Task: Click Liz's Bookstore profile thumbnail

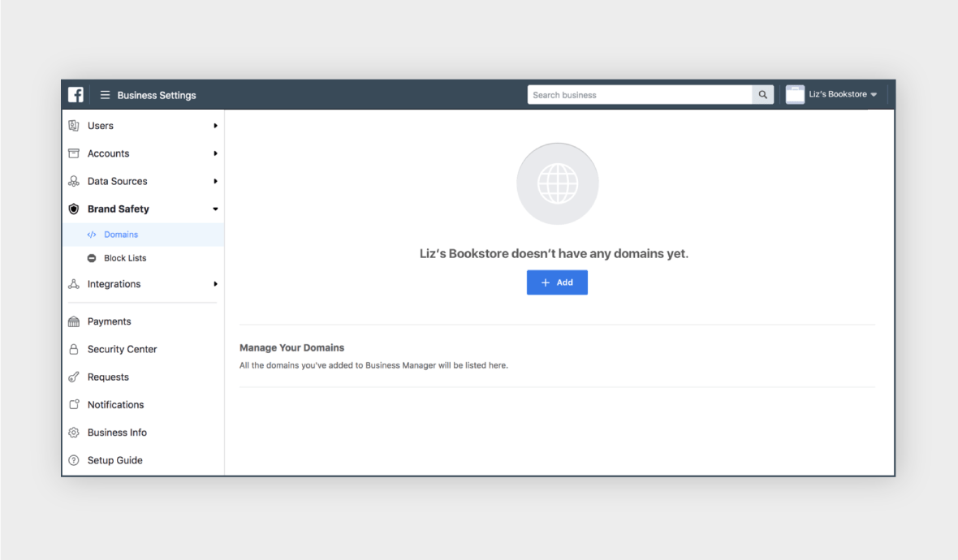Action: pos(795,95)
